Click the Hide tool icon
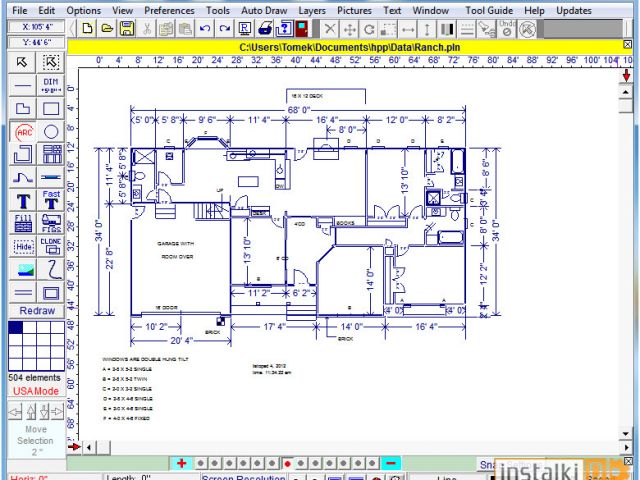The width and height of the screenshot is (640, 480). pyautogui.click(x=23, y=245)
